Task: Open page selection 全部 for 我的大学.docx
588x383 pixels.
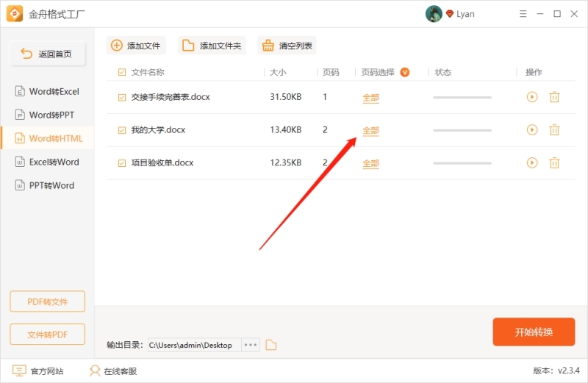Action: tap(370, 131)
